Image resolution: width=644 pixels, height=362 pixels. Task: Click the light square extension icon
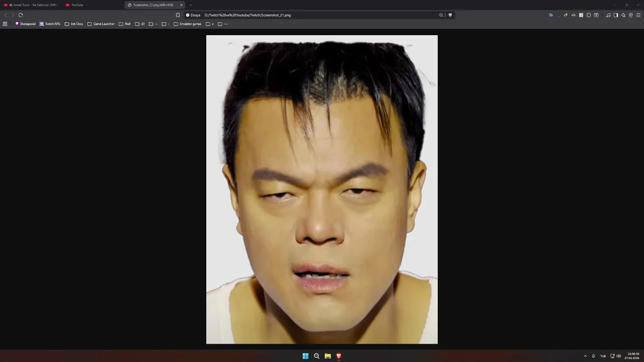pos(581,15)
